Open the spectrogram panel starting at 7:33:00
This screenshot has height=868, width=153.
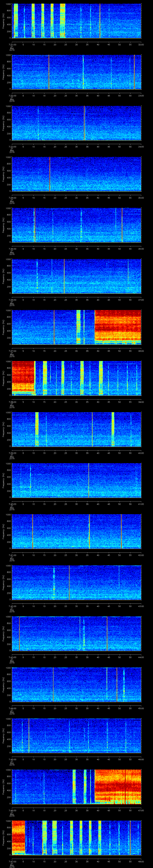point(77,123)
